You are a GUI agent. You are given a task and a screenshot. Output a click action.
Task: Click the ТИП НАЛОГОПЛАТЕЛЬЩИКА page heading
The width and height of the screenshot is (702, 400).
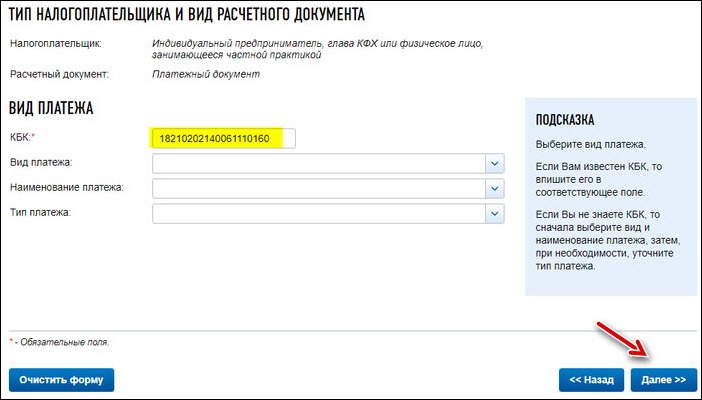[x=187, y=15]
